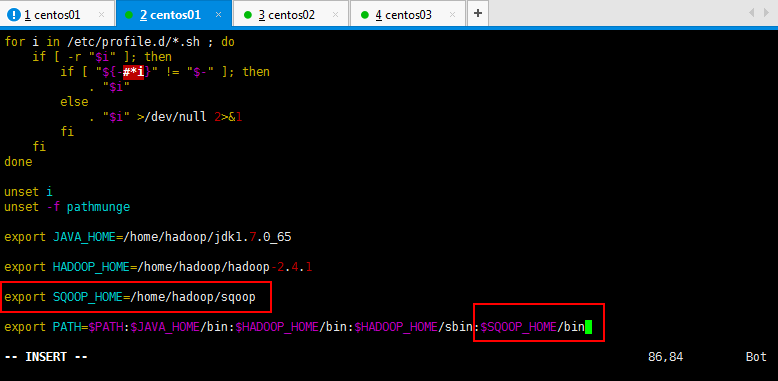
Task: Close the 3 centos02 tab
Action: pos(335,14)
